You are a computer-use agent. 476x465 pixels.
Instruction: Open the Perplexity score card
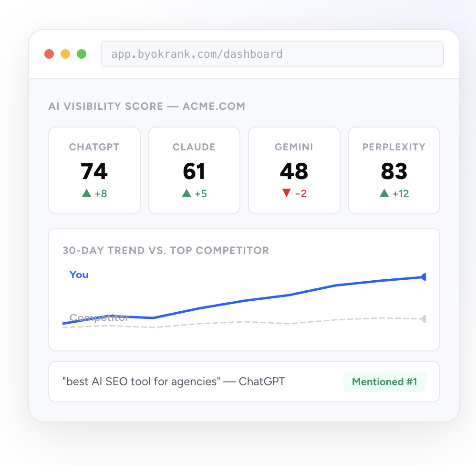pos(394,170)
